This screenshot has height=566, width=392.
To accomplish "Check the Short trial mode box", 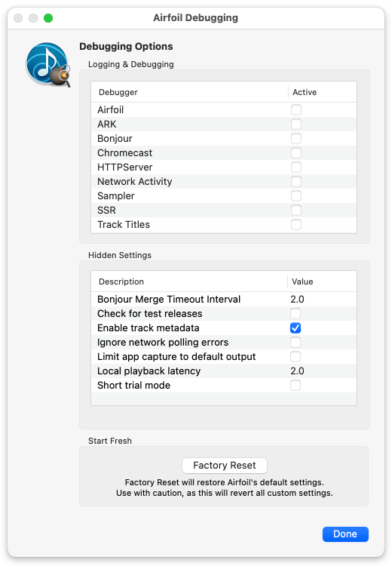I will pyautogui.click(x=296, y=386).
